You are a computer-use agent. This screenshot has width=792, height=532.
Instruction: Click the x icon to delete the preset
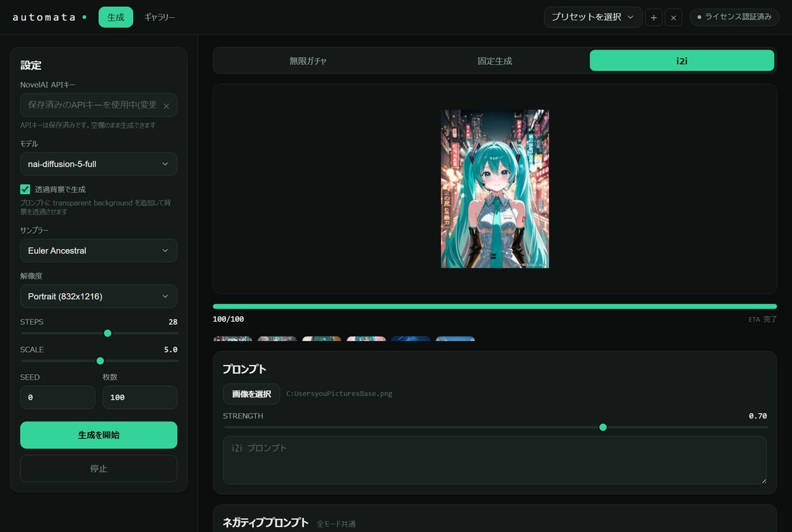(674, 17)
